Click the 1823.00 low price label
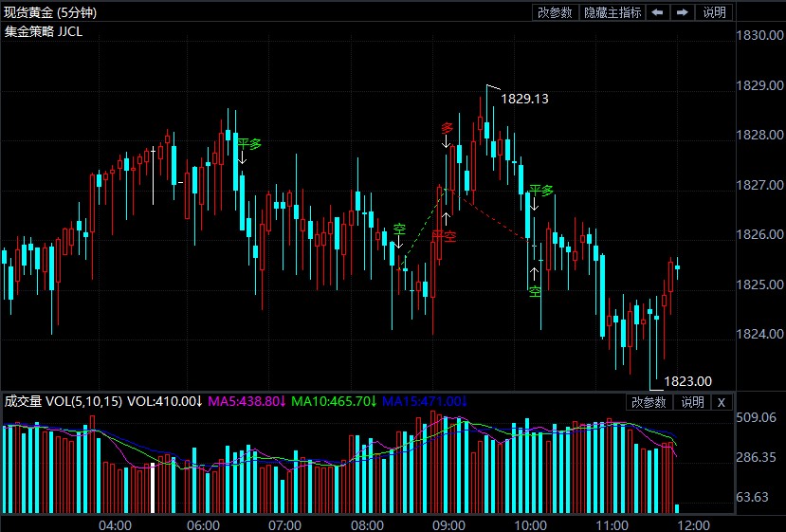This screenshot has width=786, height=532. tap(687, 380)
